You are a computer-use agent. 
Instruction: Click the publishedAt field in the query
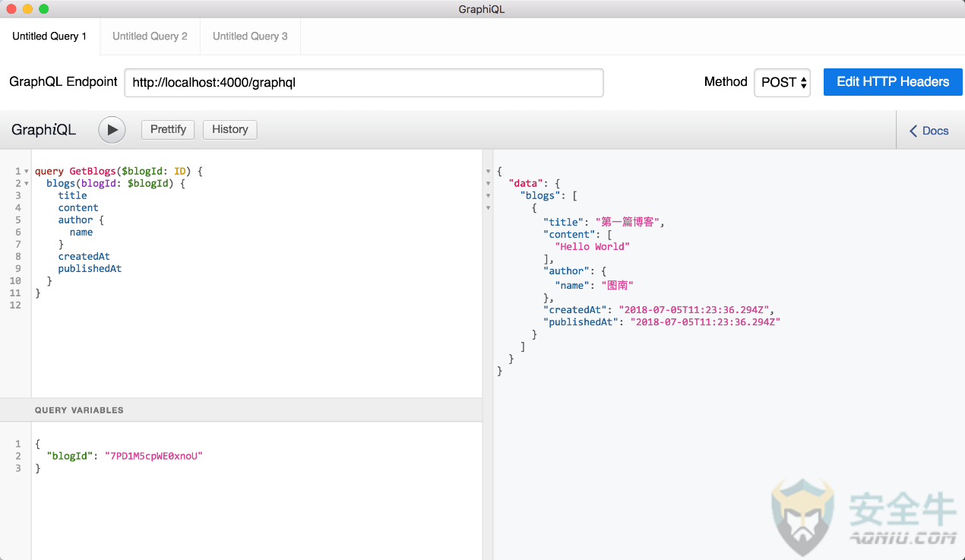click(90, 269)
